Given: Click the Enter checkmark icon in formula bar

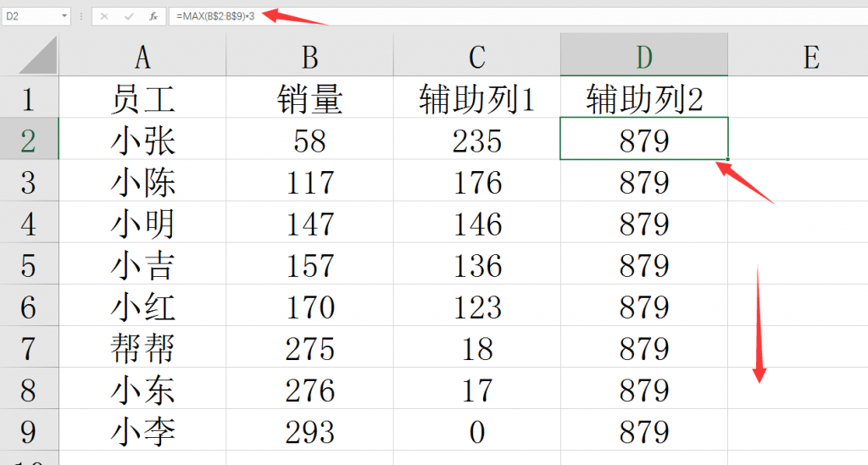Looking at the screenshot, I should pos(129,16).
